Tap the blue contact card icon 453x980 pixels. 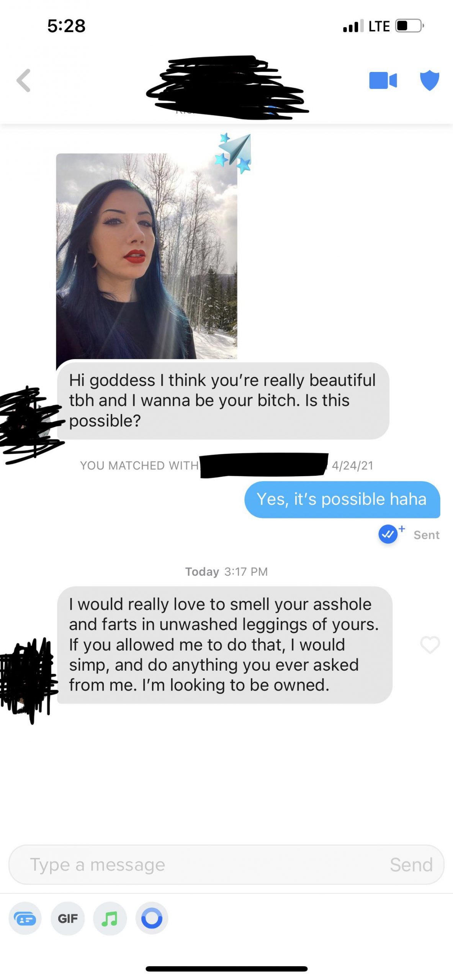tap(25, 919)
